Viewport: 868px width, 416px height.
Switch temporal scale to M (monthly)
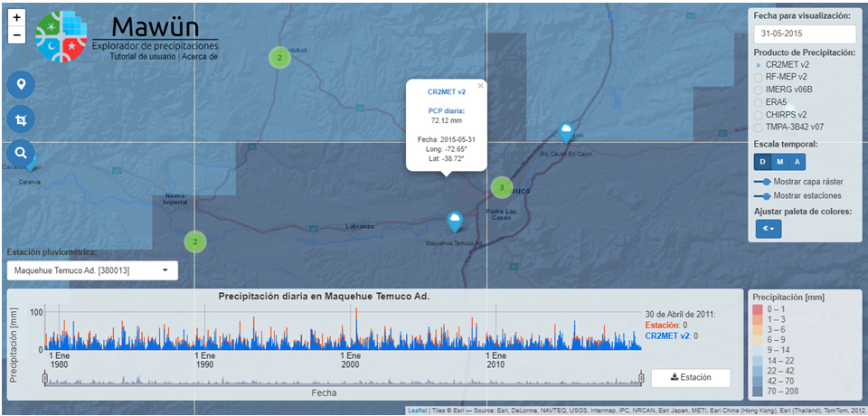pyautogui.click(x=779, y=162)
